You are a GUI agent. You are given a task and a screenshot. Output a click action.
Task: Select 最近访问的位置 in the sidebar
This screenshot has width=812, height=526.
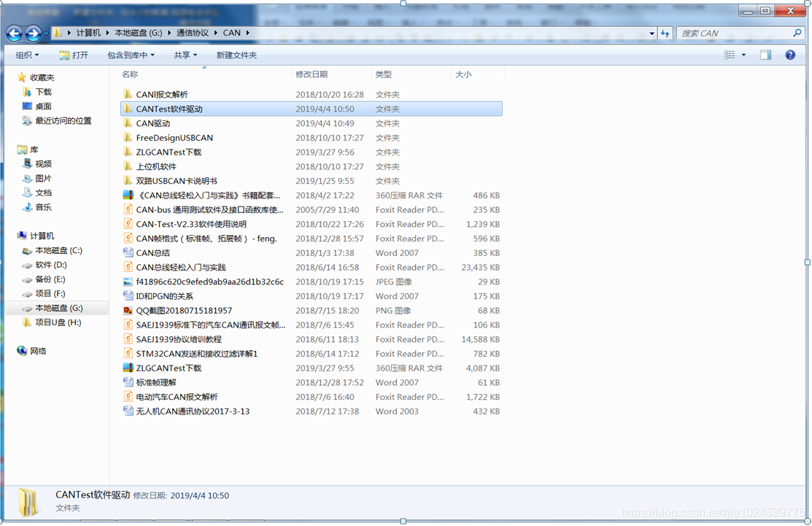tap(63, 121)
